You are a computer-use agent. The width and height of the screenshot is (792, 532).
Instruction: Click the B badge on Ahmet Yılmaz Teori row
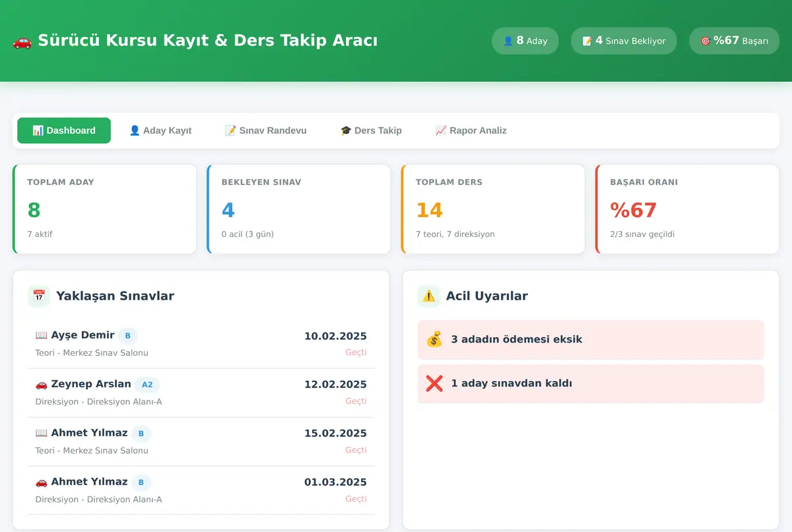[x=141, y=434]
